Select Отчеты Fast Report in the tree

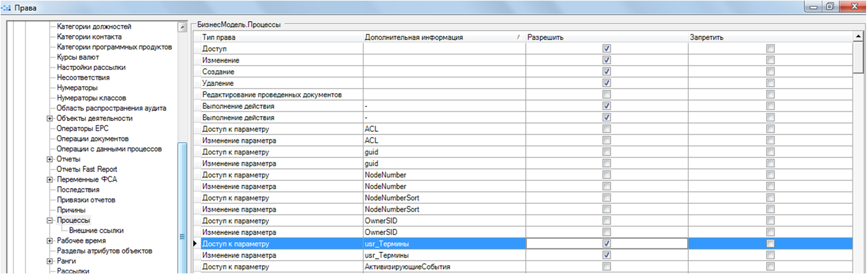[x=87, y=169]
